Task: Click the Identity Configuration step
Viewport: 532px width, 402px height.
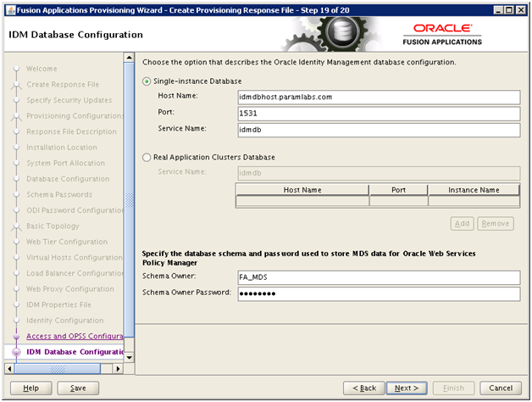Action: [x=65, y=321]
